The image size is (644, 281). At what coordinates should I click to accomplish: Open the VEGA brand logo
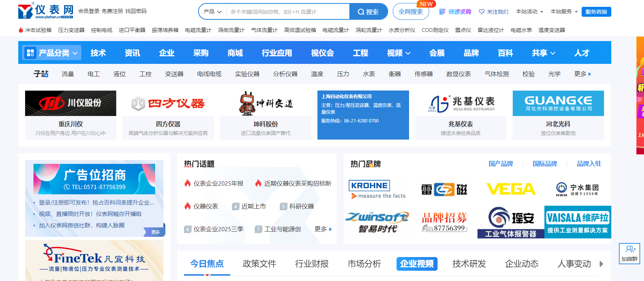[511, 189]
